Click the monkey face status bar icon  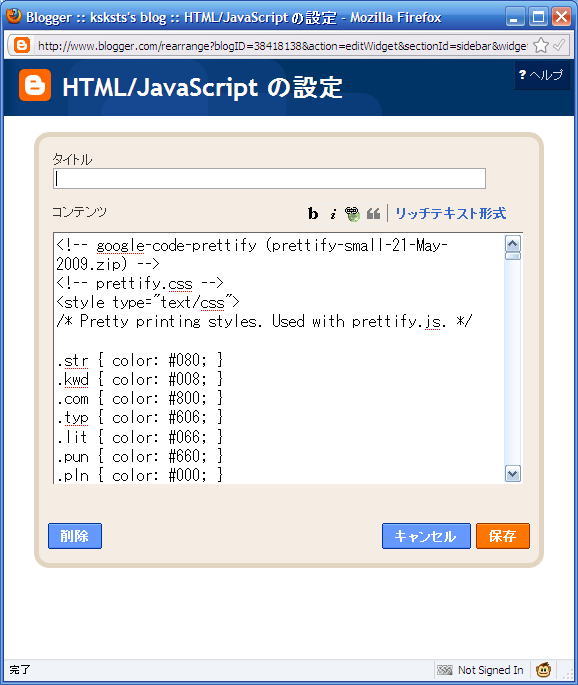(543, 669)
